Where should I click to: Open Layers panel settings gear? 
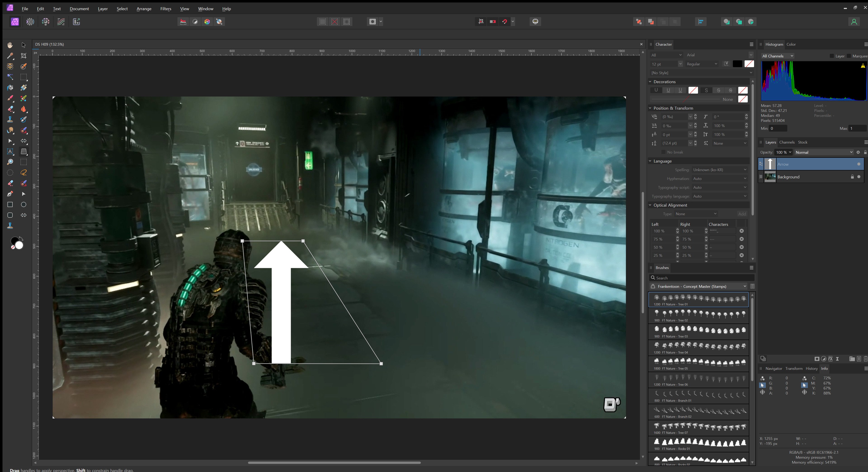pos(858,152)
